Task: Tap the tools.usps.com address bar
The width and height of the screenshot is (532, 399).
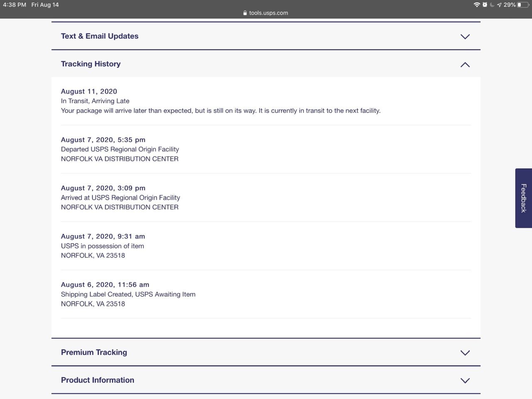Action: [266, 13]
